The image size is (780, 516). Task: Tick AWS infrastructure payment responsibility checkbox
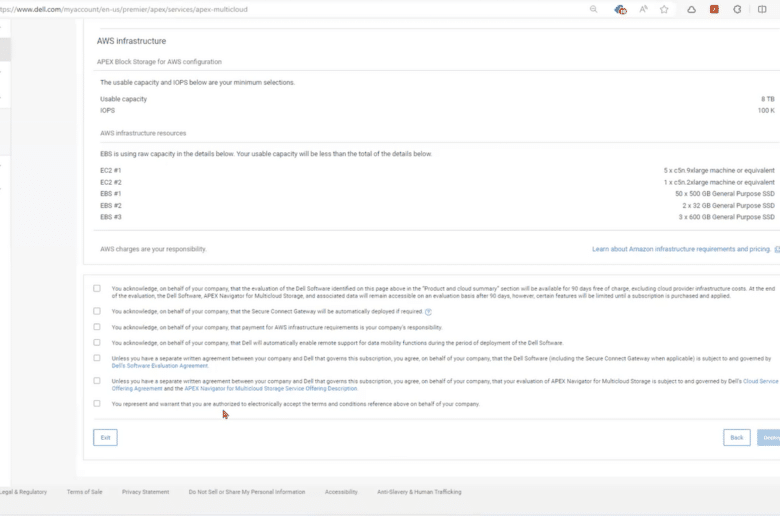(97, 327)
